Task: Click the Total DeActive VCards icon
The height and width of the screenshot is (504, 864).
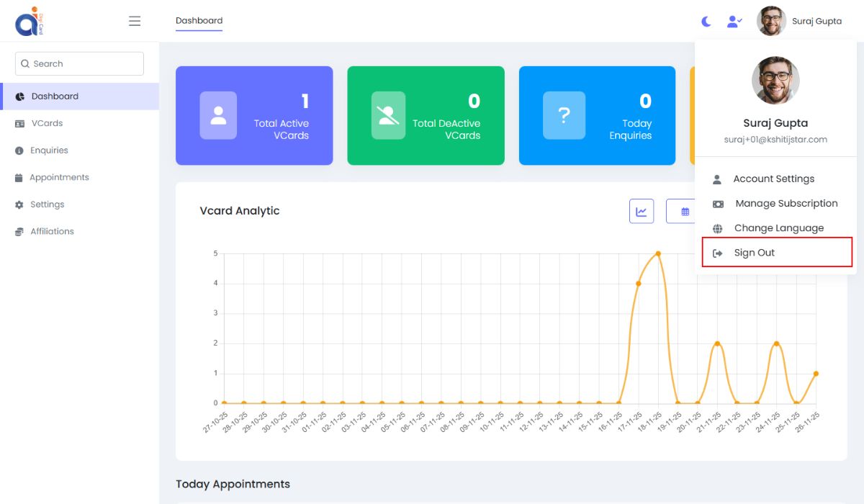Action: click(389, 115)
